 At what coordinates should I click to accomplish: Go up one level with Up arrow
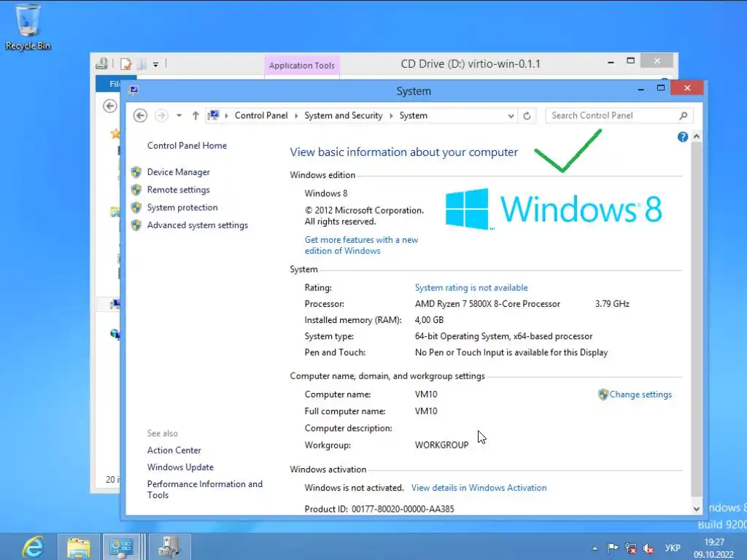point(196,115)
